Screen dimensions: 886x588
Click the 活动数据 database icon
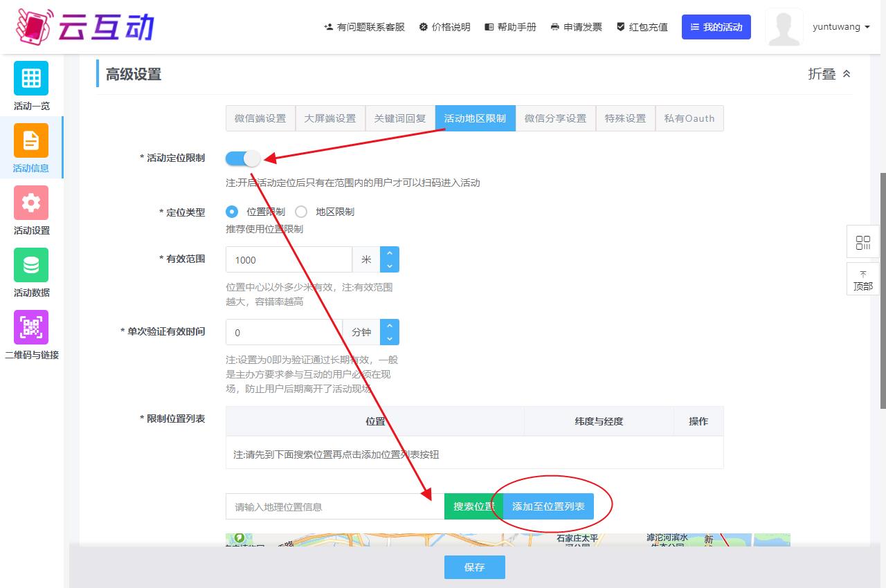(x=31, y=265)
